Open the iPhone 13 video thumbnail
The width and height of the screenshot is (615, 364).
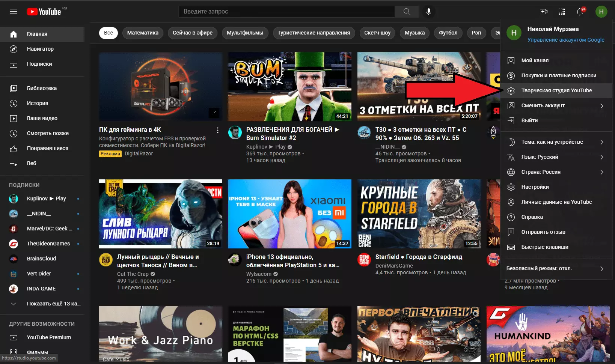pos(290,214)
